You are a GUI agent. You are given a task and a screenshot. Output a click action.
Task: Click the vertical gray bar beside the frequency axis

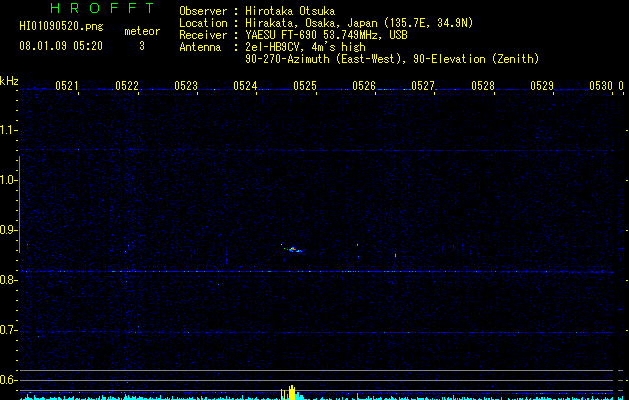point(19,204)
